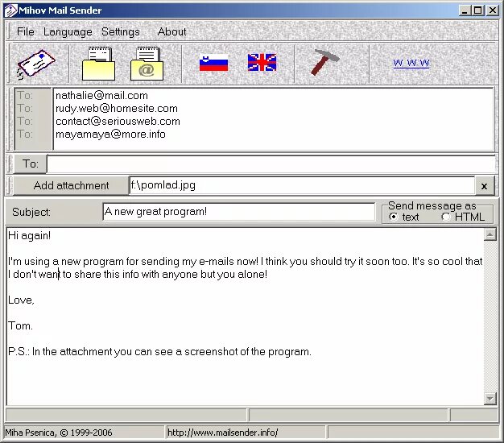This screenshot has width=504, height=443.
Task: Click the P.S. attachment line in message
Action: click(159, 351)
